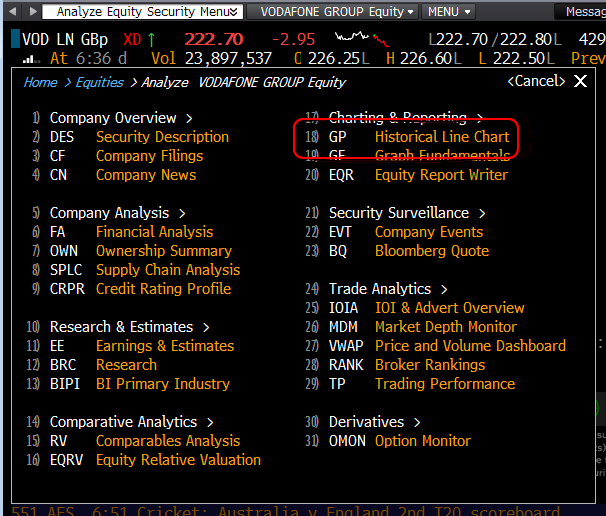Click the XD ex-dividend indicator
606x516 pixels.
[x=132, y=39]
